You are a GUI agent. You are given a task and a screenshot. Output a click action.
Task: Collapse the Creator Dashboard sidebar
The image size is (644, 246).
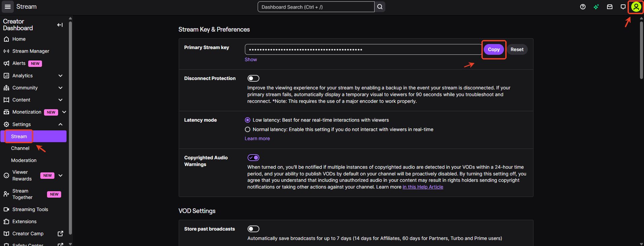60,25
